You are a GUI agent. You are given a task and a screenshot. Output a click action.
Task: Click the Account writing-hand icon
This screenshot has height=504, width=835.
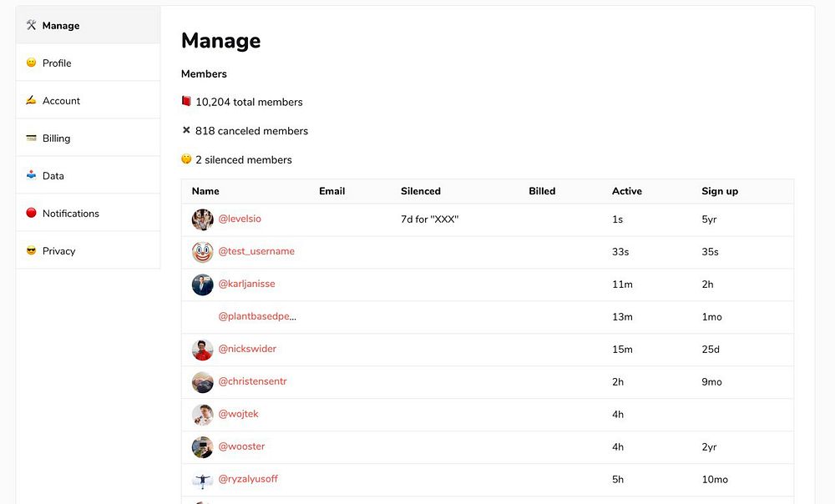coord(31,100)
